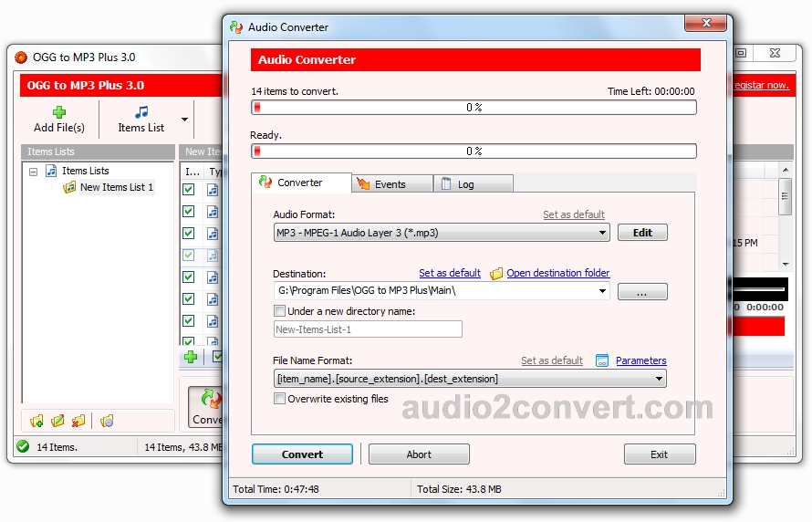Click the Convert button in Audio Converter dialog
The image size is (812, 522).
pos(302,454)
